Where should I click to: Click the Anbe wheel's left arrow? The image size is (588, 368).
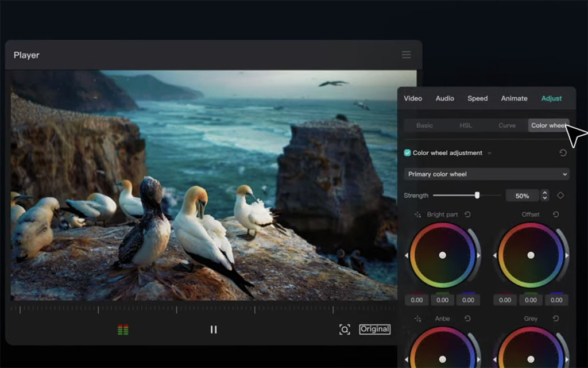coord(407,359)
